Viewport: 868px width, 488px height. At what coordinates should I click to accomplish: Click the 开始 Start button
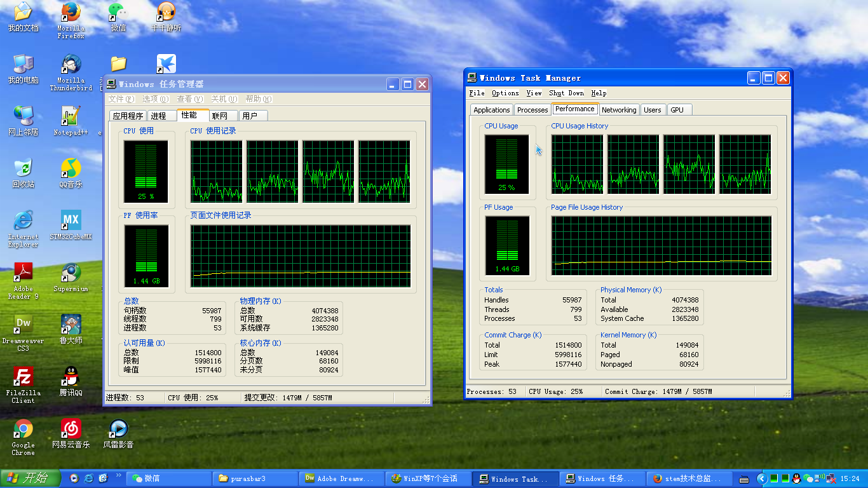click(31, 478)
